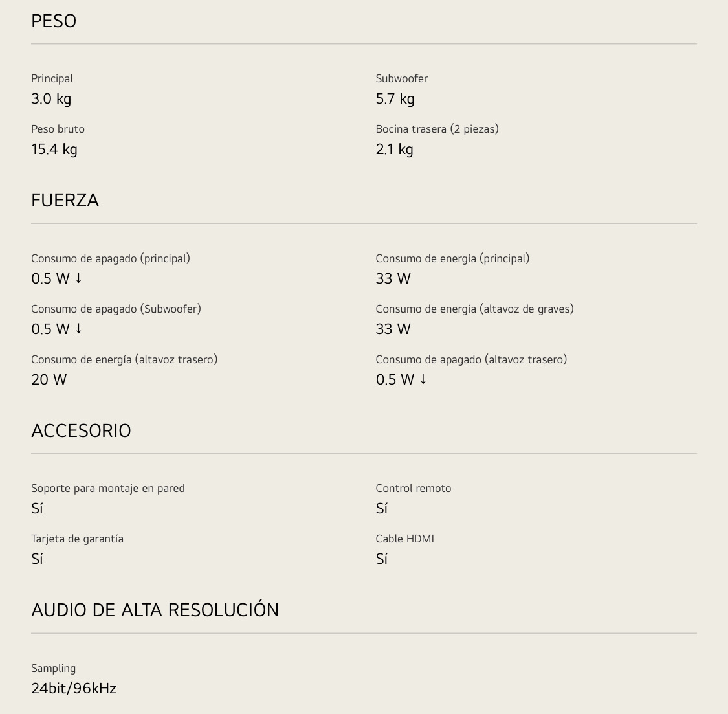
Task: Click Soporte para montaje en pared label
Action: click(x=107, y=489)
